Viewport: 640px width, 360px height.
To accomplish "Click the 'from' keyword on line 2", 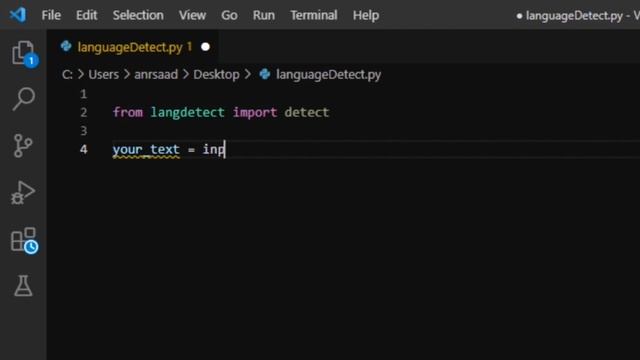I will click(x=128, y=112).
